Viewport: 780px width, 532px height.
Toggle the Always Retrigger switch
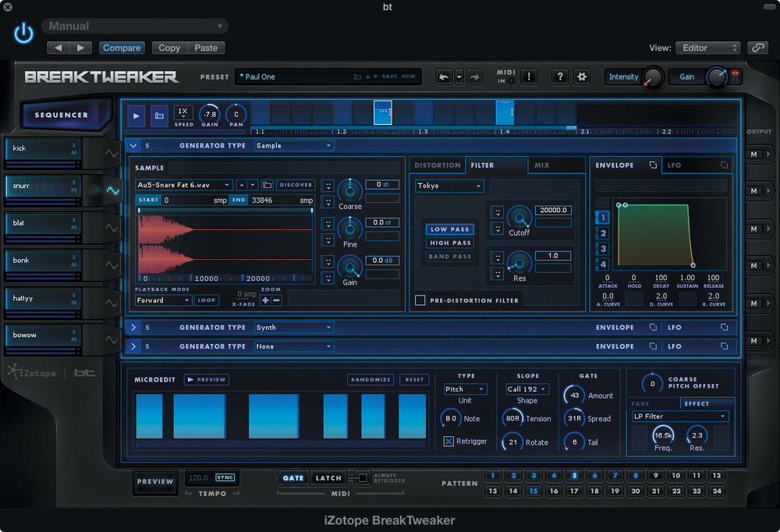(363, 477)
